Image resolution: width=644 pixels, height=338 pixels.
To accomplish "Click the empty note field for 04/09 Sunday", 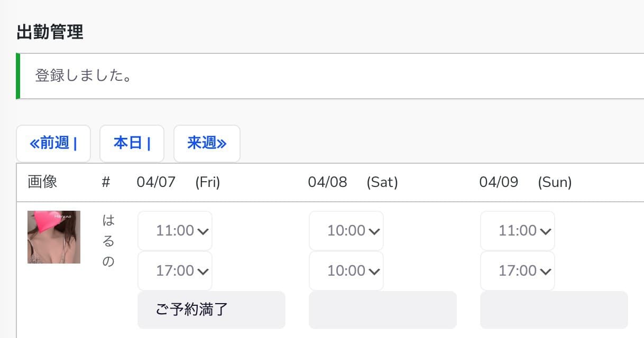I will (x=554, y=309).
